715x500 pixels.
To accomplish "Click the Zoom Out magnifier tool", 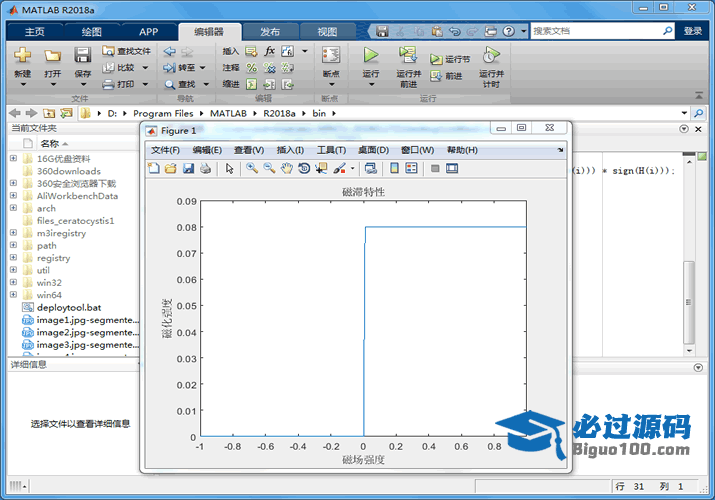I will [x=270, y=168].
